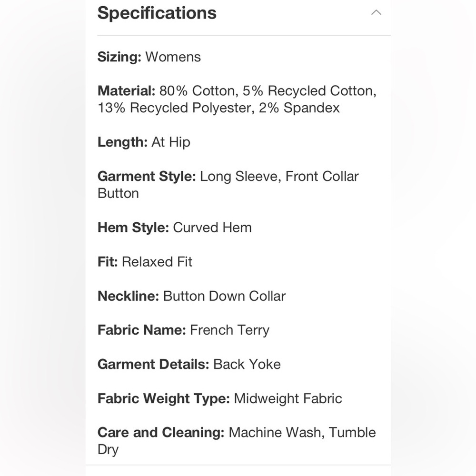476x476 pixels.
Task: Select the Sizing: Womens line
Action: (149, 57)
